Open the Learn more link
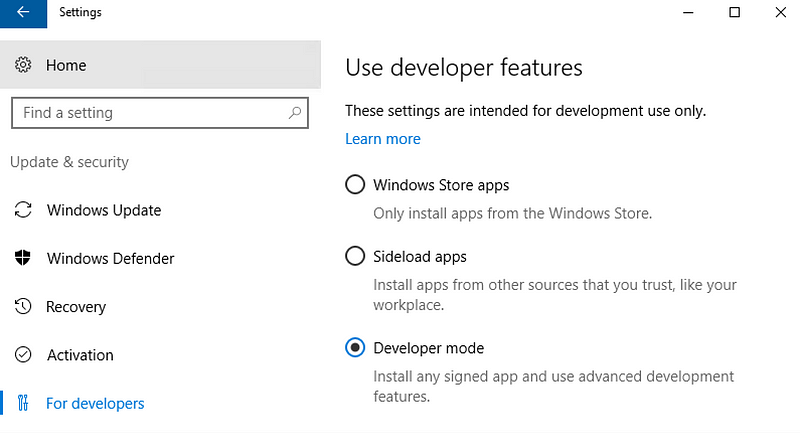 point(383,139)
